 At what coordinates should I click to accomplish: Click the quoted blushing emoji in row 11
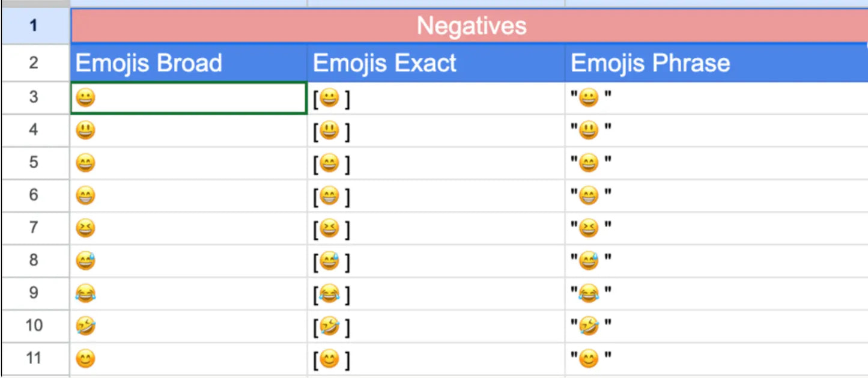[590, 359]
